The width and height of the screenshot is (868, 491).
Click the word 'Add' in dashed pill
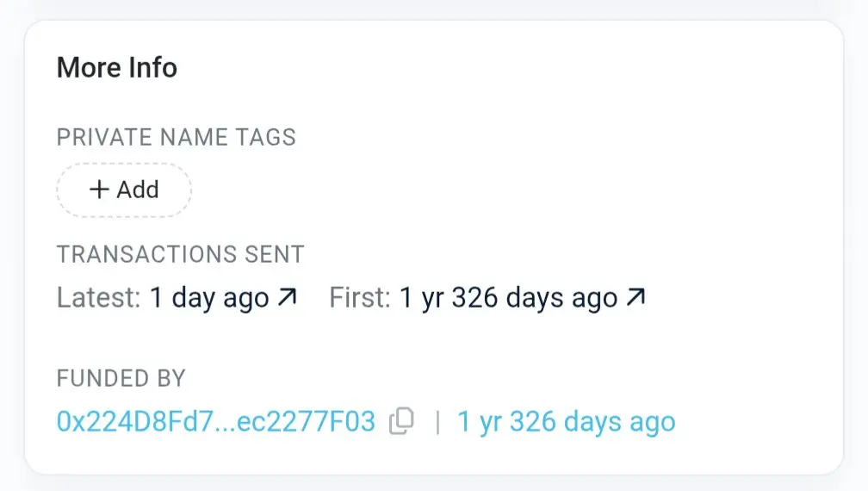coord(138,190)
